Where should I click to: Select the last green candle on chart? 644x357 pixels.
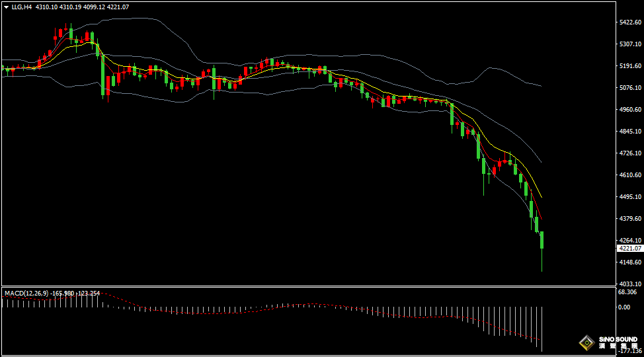(x=542, y=241)
